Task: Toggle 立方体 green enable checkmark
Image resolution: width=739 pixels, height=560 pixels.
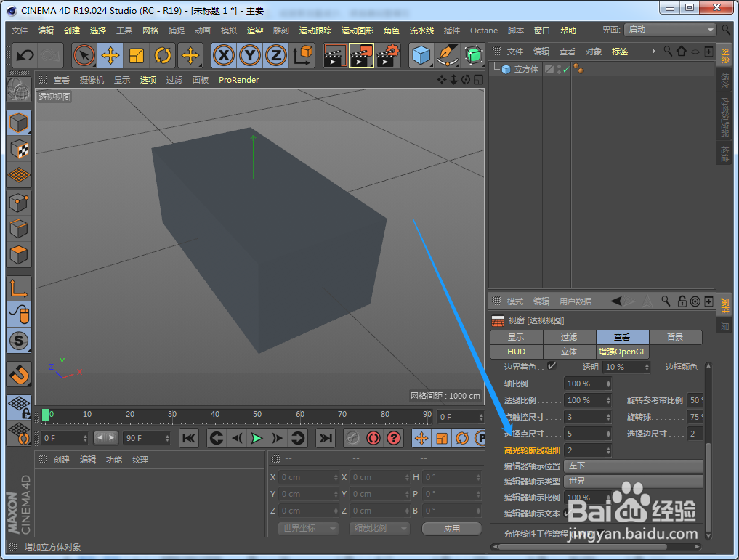Action: (x=565, y=69)
